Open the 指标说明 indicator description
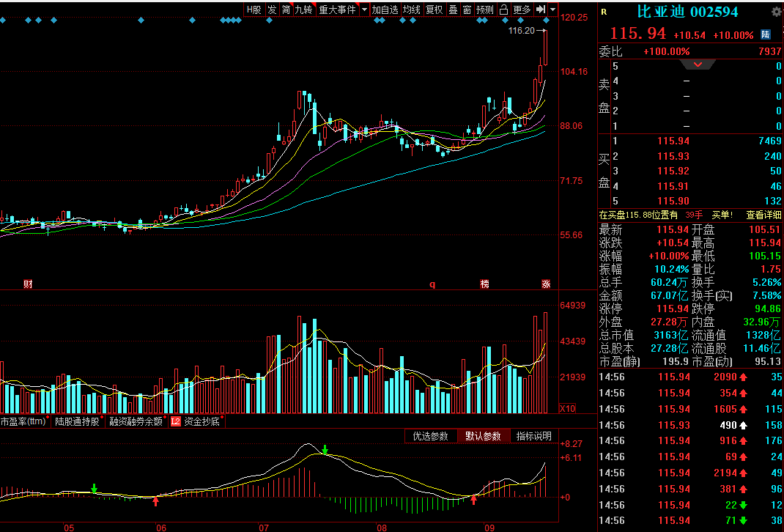 [533, 436]
